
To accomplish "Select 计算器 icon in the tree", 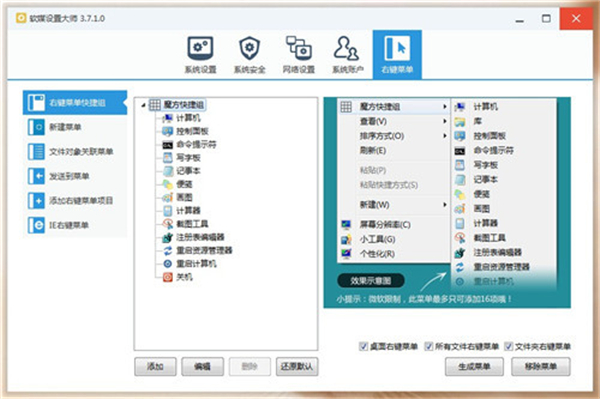I will click(x=168, y=210).
